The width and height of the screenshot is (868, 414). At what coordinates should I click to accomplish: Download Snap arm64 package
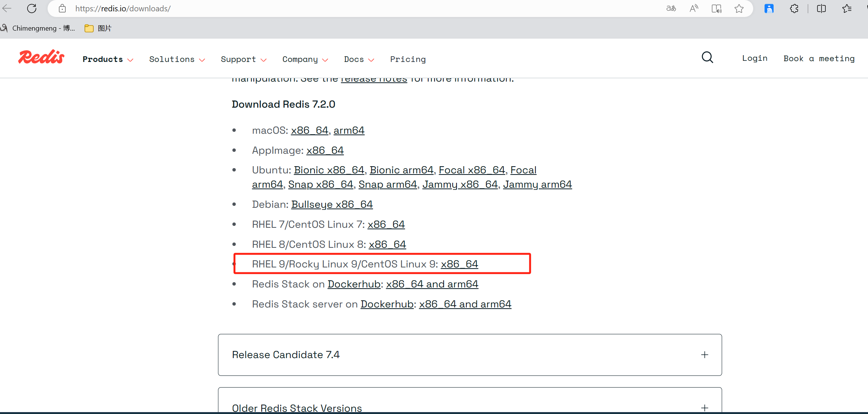[388, 184]
